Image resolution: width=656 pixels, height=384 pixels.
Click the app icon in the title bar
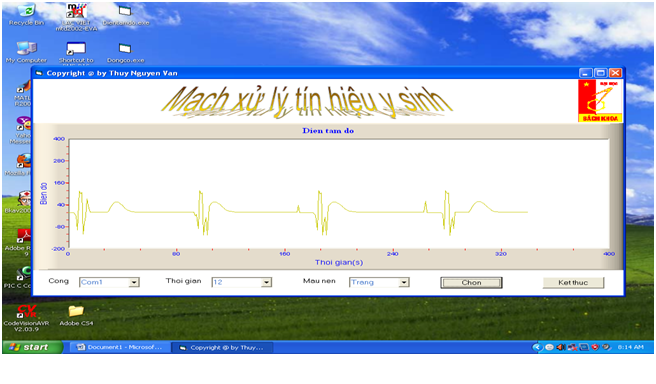point(39,73)
